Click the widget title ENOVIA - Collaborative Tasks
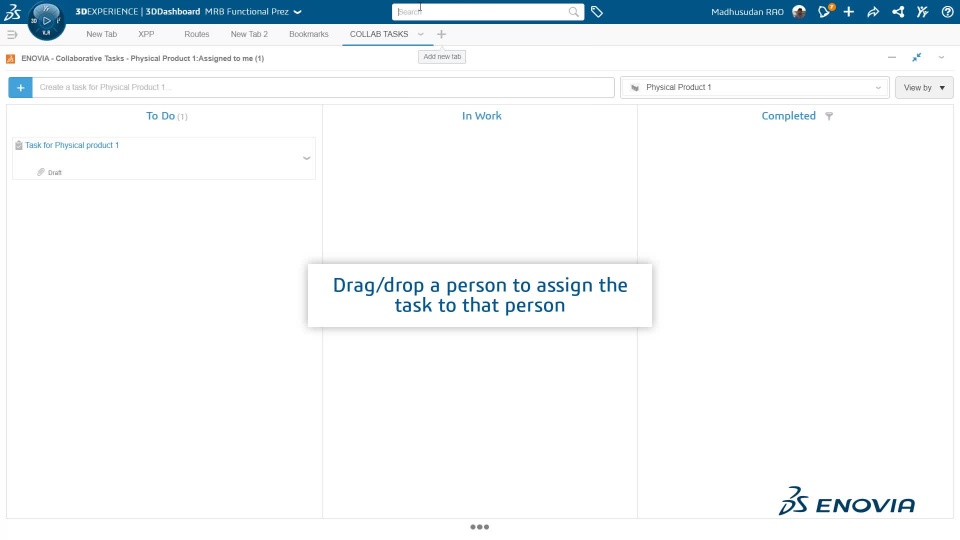Viewport: 960px width, 540px height. (143, 59)
